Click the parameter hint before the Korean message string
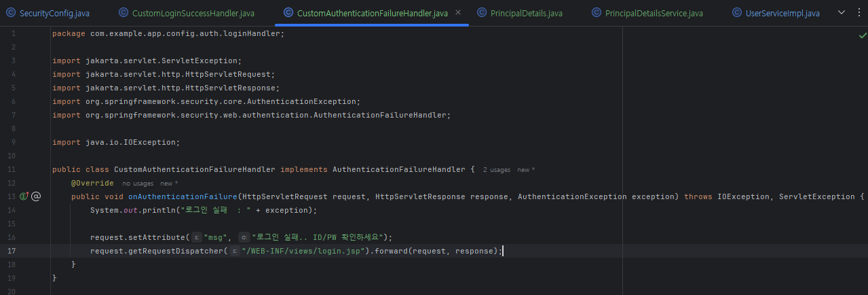The image size is (868, 295). 244,237
